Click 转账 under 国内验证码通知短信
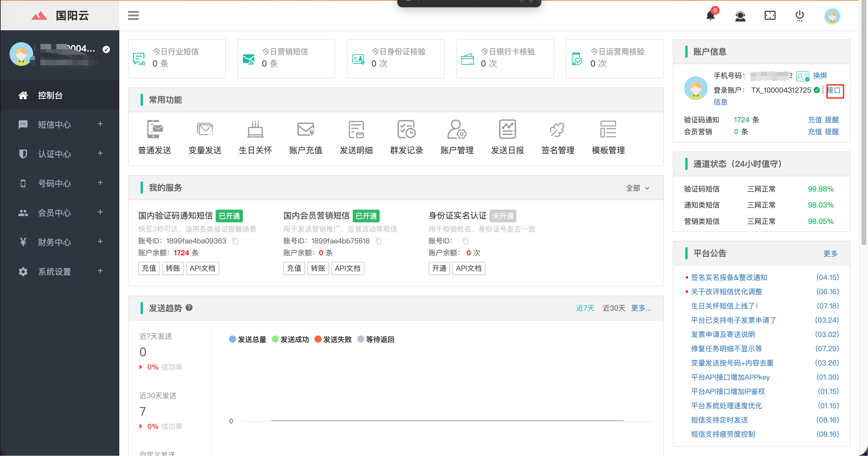Screen dimensions: 868x456 coord(173,268)
